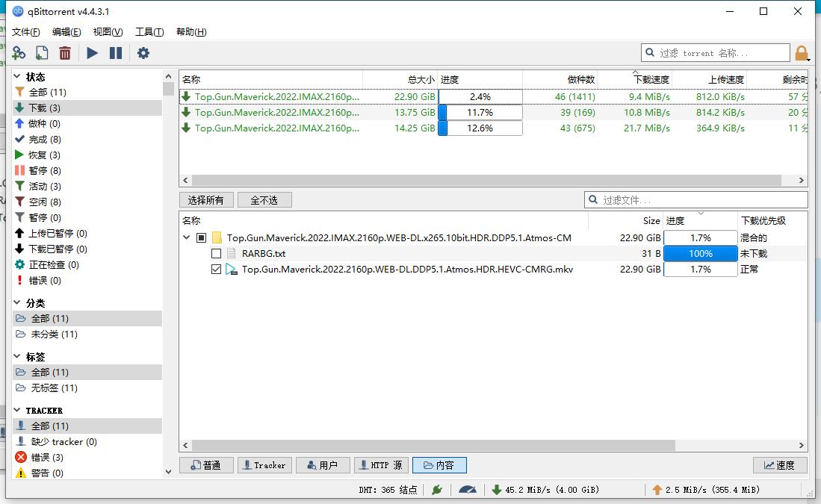Click the add torrent file icon
This screenshot has width=821, height=504.
(x=42, y=53)
